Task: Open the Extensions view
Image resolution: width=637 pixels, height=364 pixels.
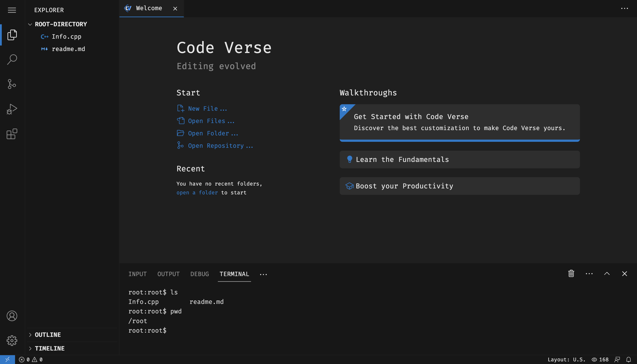Action: click(12, 134)
